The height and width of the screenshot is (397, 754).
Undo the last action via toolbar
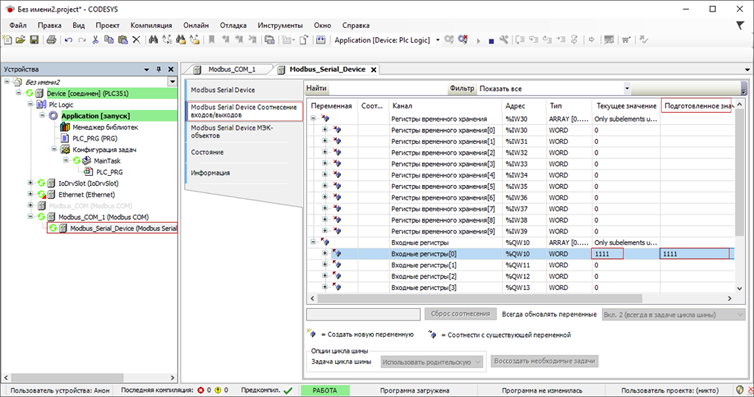[68, 40]
